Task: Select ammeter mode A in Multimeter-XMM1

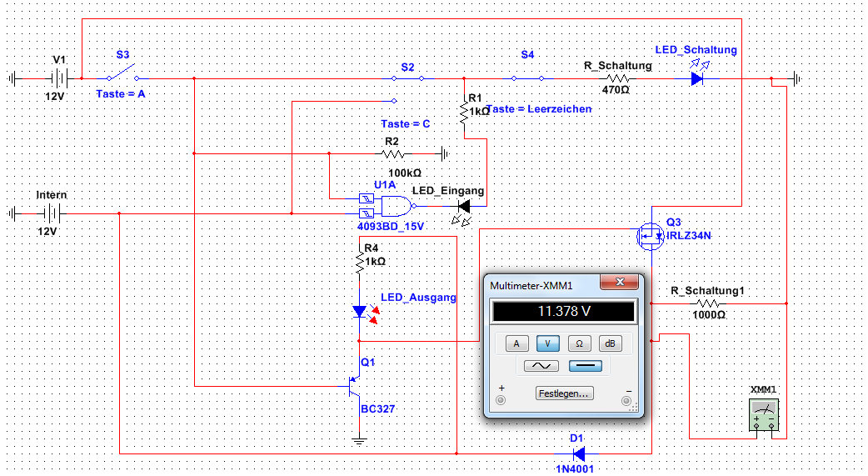Action: tap(516, 343)
